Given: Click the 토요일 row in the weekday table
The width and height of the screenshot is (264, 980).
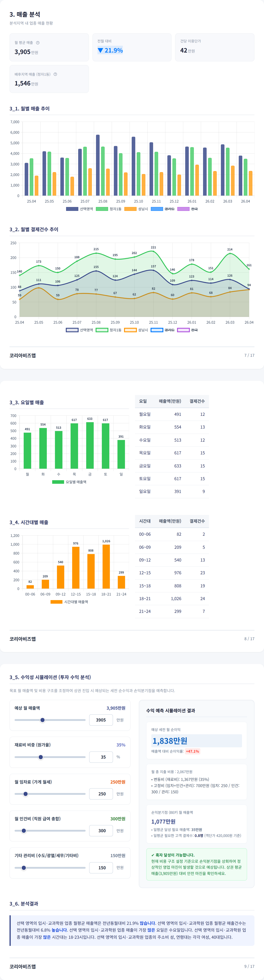Looking at the screenshot, I should tap(172, 479).
